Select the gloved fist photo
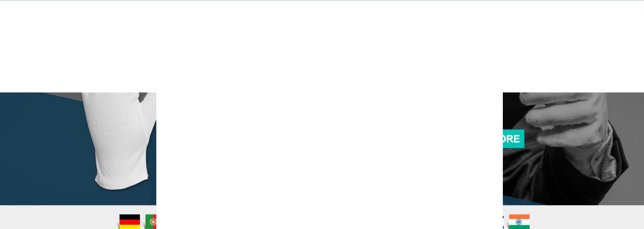 coord(573,149)
